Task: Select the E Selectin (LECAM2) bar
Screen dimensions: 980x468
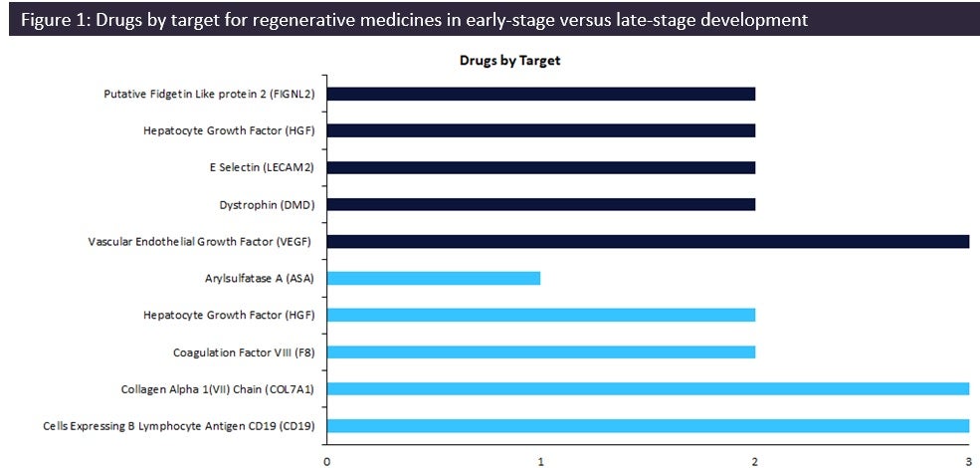Action: (541, 167)
